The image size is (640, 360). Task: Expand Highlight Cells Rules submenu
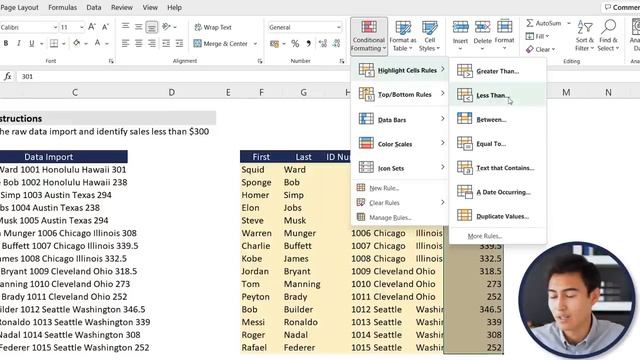click(x=401, y=70)
